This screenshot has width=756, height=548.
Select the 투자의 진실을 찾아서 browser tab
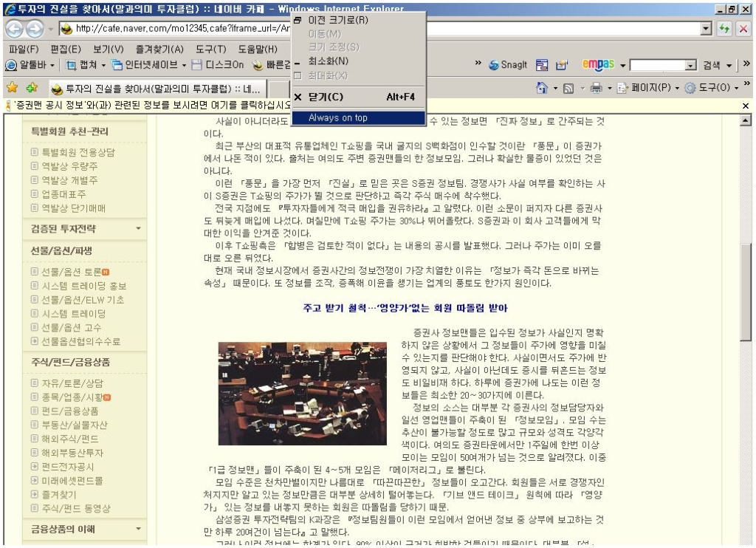click(157, 89)
